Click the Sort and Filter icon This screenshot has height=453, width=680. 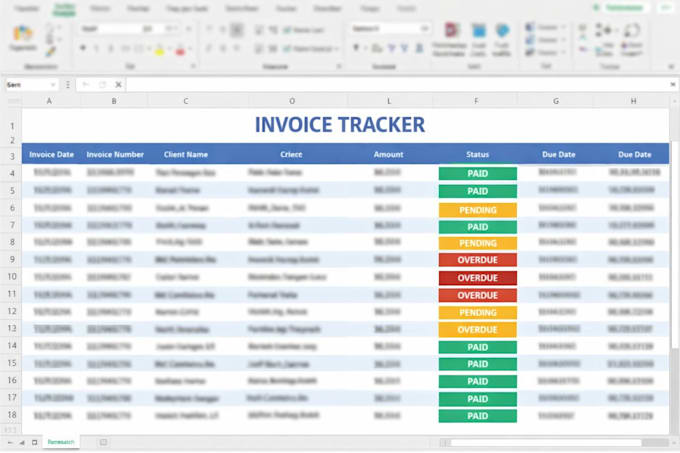[603, 29]
